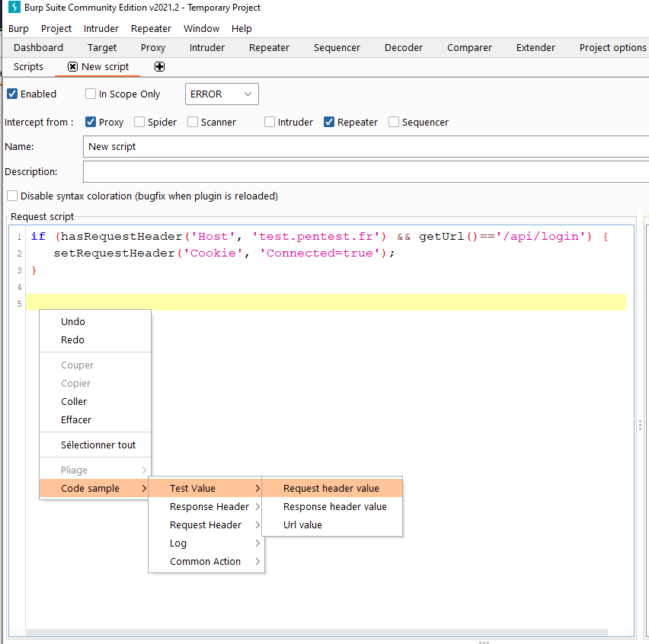Uncheck the Proxy intercept checkbox
The width and height of the screenshot is (649, 644).
(x=90, y=122)
